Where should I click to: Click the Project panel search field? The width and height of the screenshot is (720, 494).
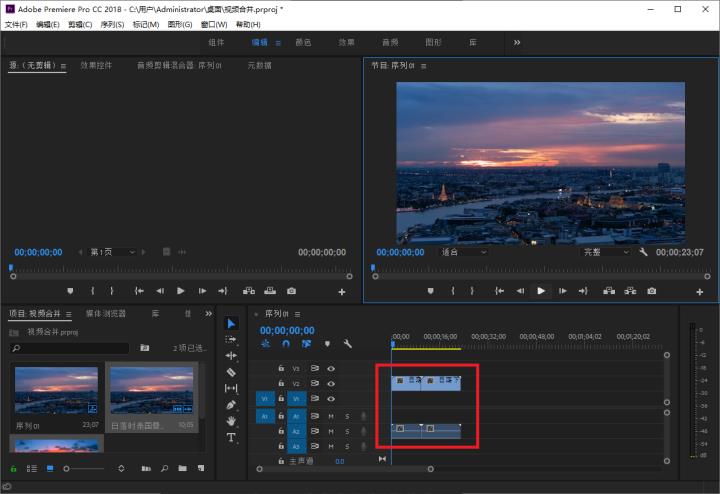69,348
